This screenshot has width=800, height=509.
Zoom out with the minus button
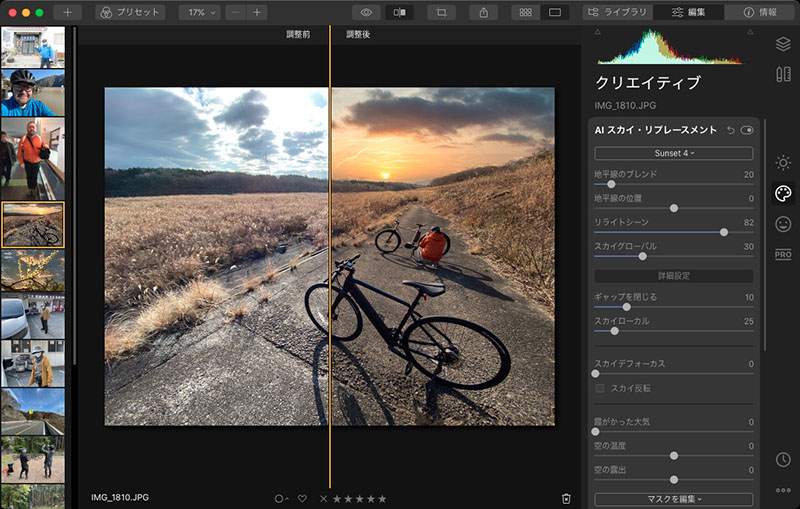click(x=236, y=12)
